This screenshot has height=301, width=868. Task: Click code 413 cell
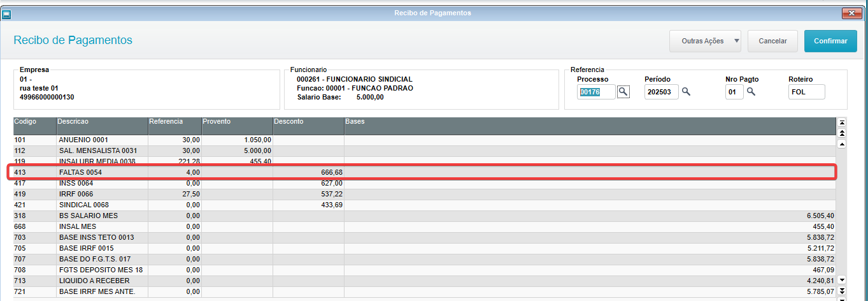[34, 172]
